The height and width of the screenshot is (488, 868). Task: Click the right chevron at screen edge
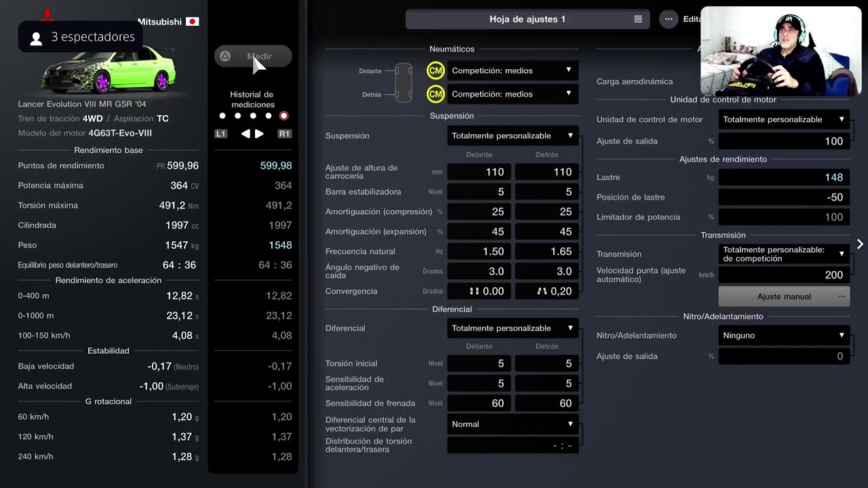click(x=860, y=244)
